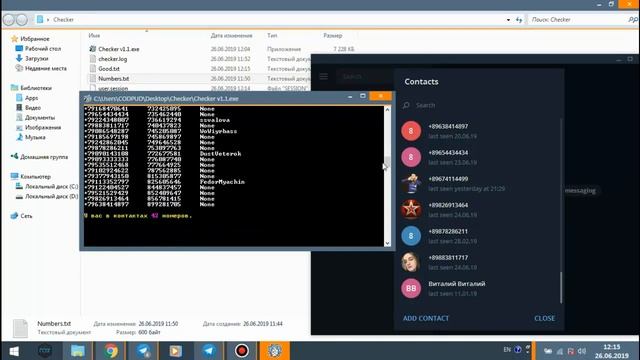640x360 pixels.
Task: Click ADD CONTACT in Contacts dialog
Action: click(426, 318)
